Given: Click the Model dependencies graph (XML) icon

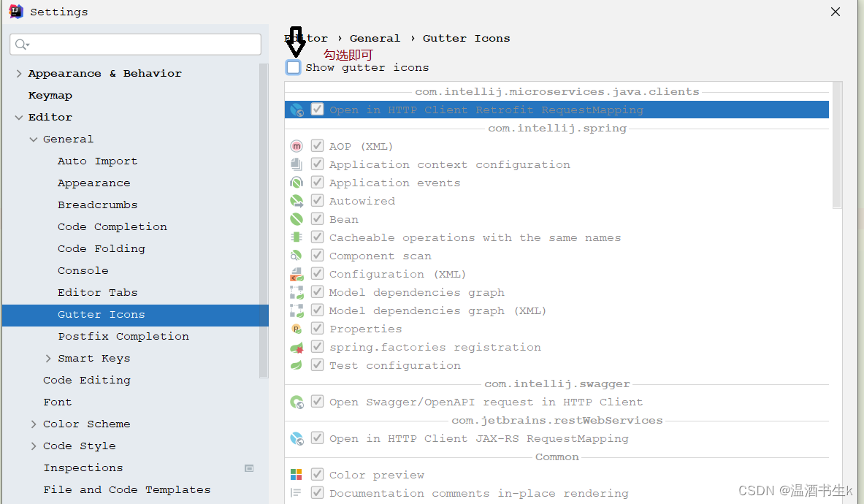Looking at the screenshot, I should tap(297, 310).
